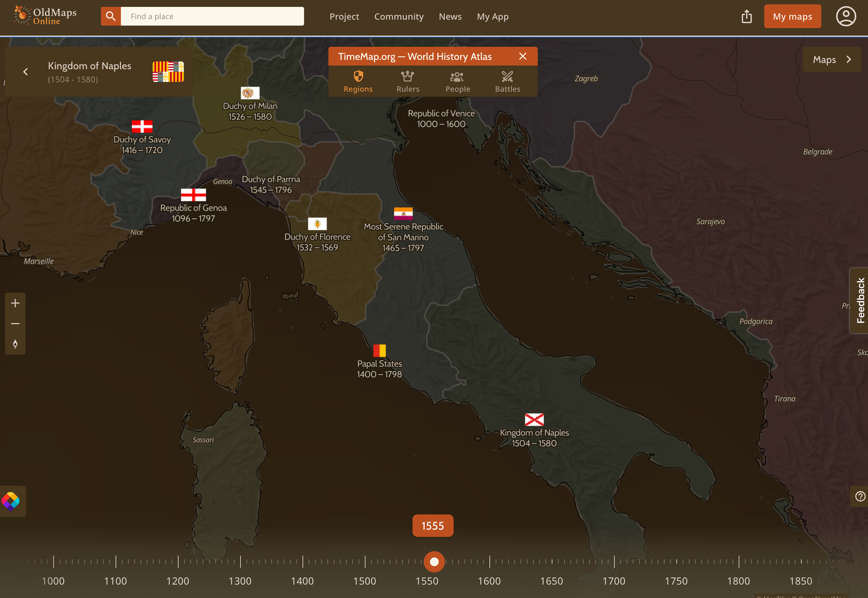Image resolution: width=868 pixels, height=598 pixels.
Task: Open the Community menu
Action: [x=399, y=17]
